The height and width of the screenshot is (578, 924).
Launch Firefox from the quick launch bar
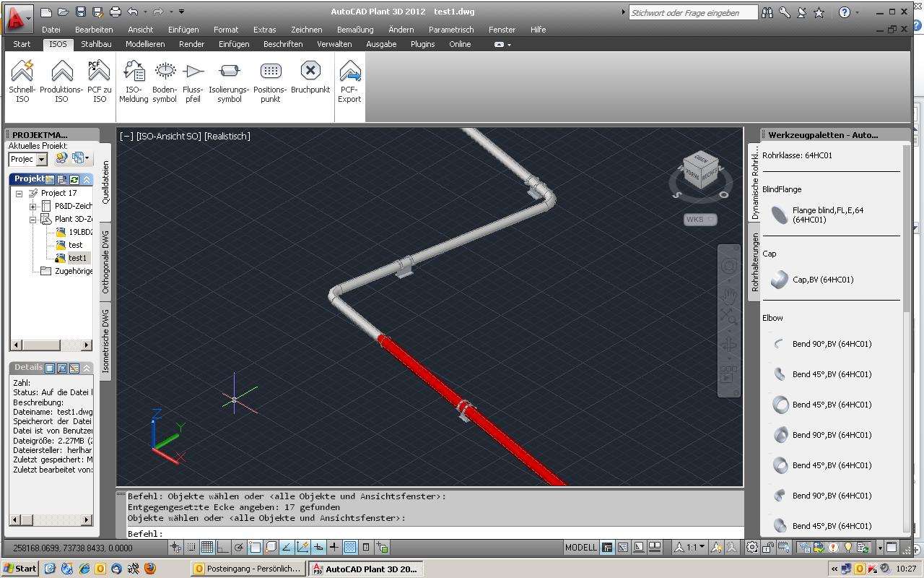coord(149,569)
